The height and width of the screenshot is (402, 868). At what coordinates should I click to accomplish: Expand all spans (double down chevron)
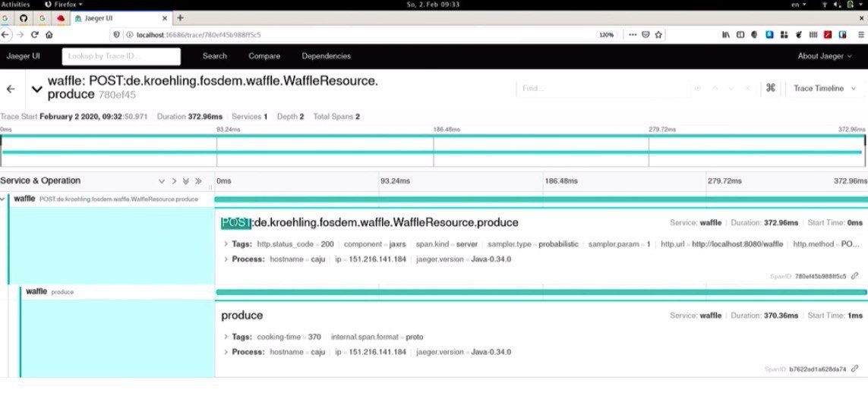pos(186,181)
